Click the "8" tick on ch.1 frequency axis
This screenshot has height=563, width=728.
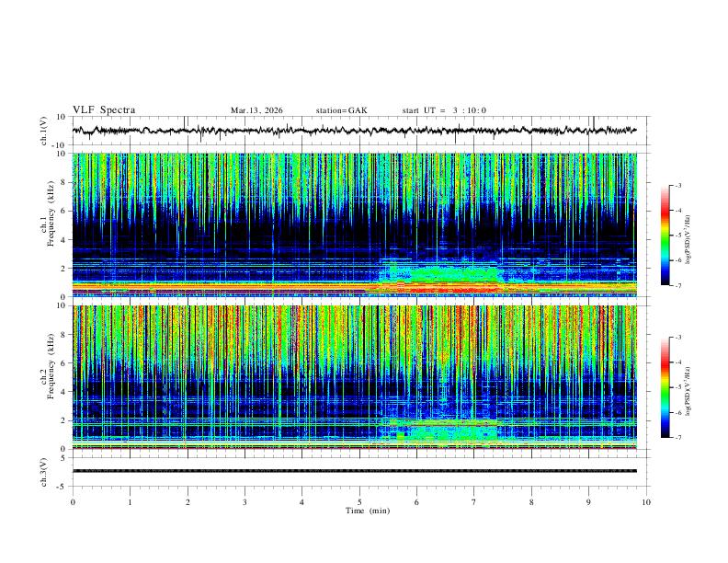(x=63, y=182)
